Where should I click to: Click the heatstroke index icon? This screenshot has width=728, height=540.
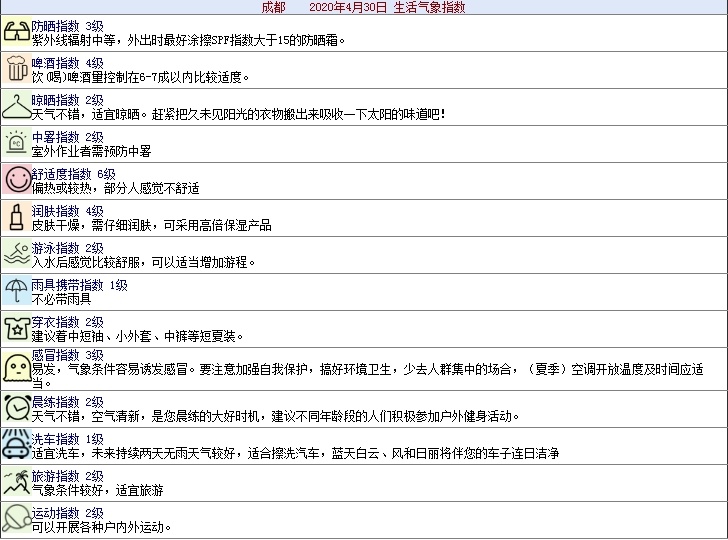click(x=16, y=143)
